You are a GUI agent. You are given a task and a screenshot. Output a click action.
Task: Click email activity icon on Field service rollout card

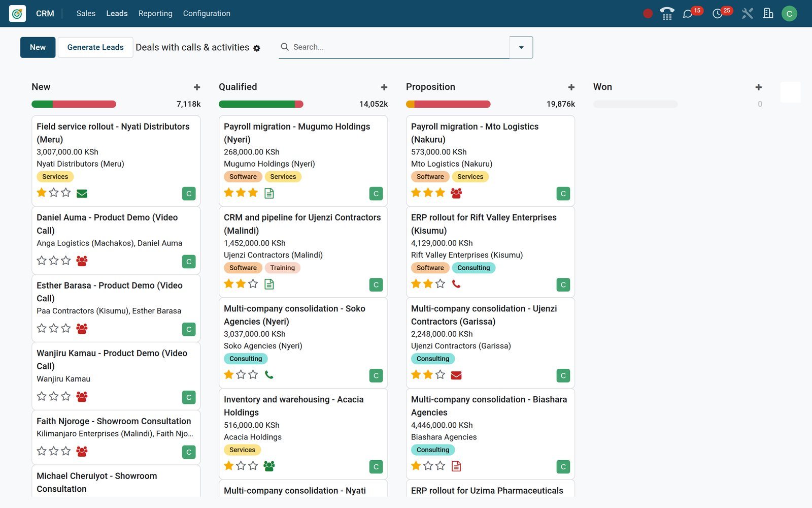coord(82,193)
